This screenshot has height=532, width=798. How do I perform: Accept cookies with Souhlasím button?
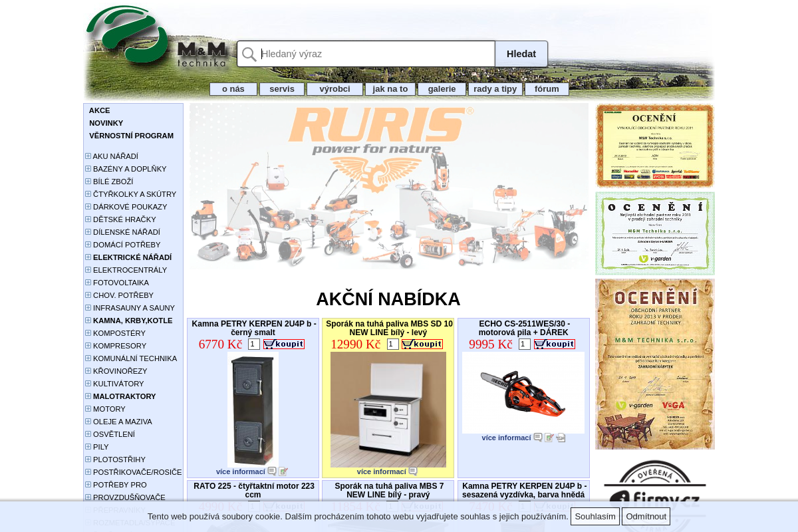[595, 517]
